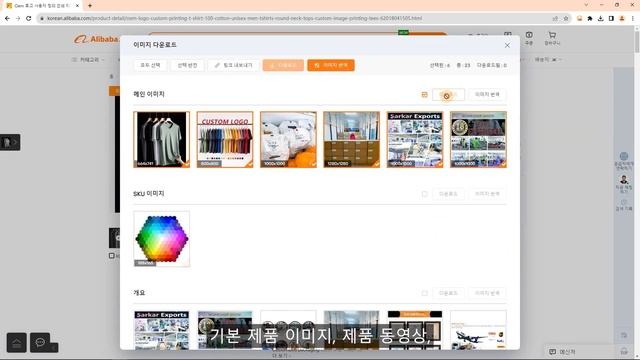Open the extensions puzzle icon
The width and height of the screenshot is (640, 360).
pyautogui.click(x=590, y=18)
